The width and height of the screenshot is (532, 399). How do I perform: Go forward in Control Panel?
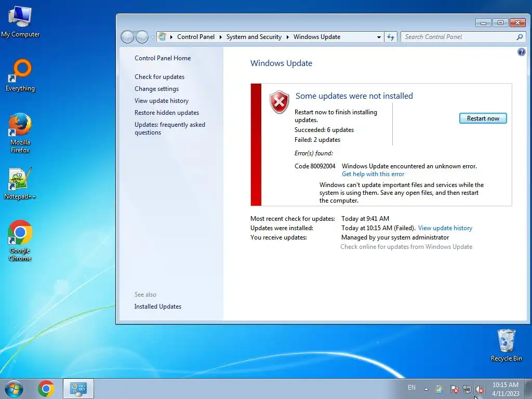142,37
